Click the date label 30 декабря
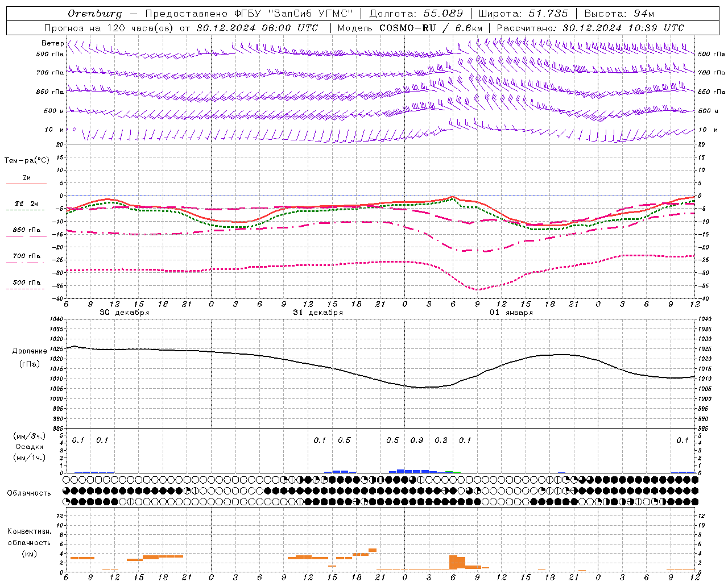 tap(125, 313)
